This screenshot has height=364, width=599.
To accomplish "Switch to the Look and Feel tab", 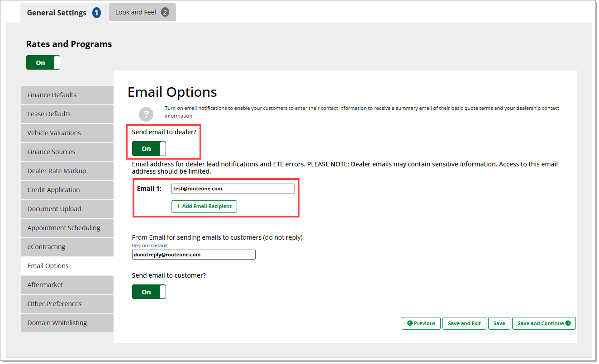I will (142, 12).
